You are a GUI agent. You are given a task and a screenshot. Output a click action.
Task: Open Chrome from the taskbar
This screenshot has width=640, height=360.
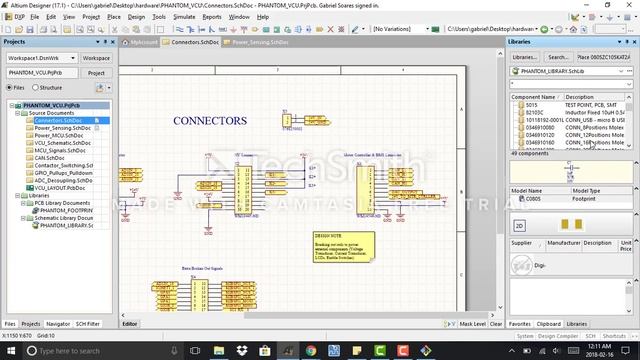point(311,351)
